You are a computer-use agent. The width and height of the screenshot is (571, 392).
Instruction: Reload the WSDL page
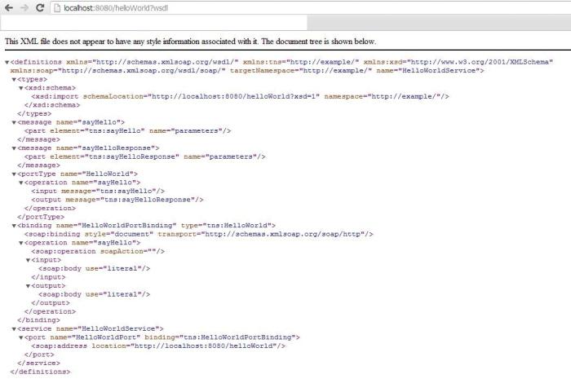point(39,7)
